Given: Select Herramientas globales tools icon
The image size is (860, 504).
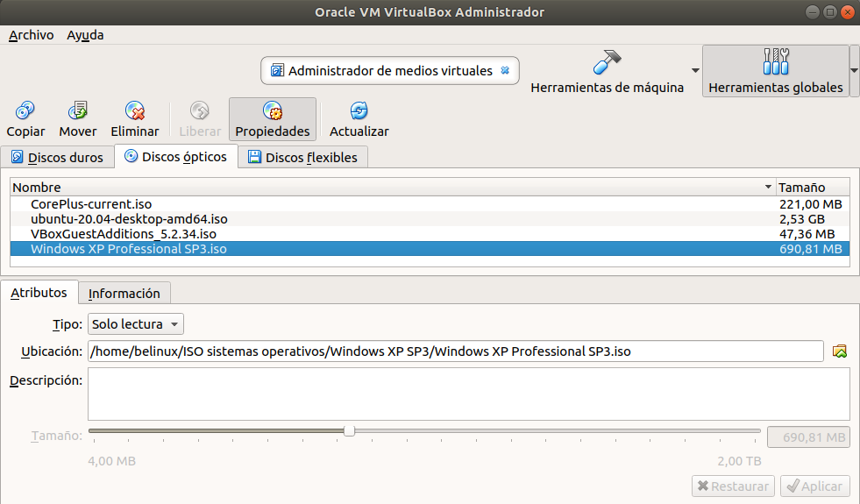Looking at the screenshot, I should pyautogui.click(x=776, y=61).
